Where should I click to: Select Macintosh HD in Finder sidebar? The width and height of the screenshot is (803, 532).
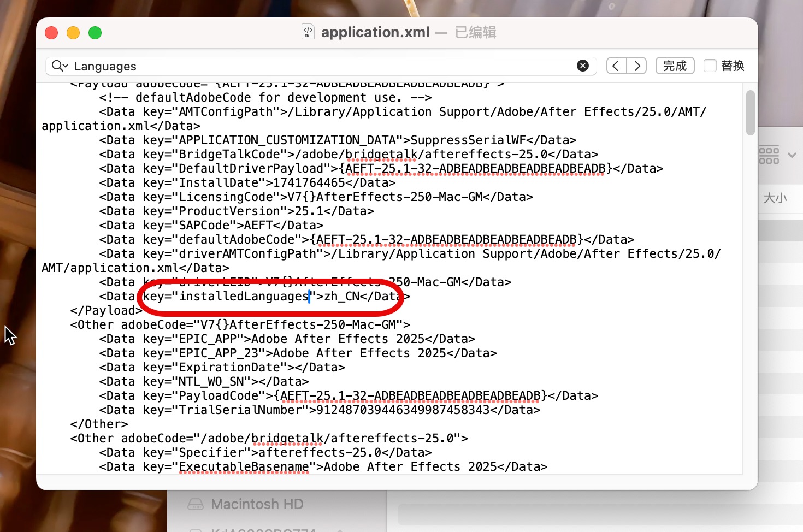tap(257, 504)
